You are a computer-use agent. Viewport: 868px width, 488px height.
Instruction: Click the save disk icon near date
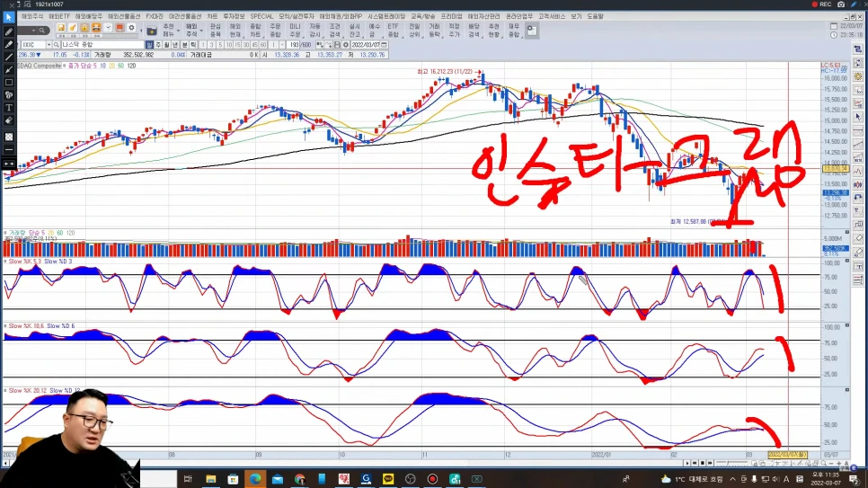coord(337,45)
